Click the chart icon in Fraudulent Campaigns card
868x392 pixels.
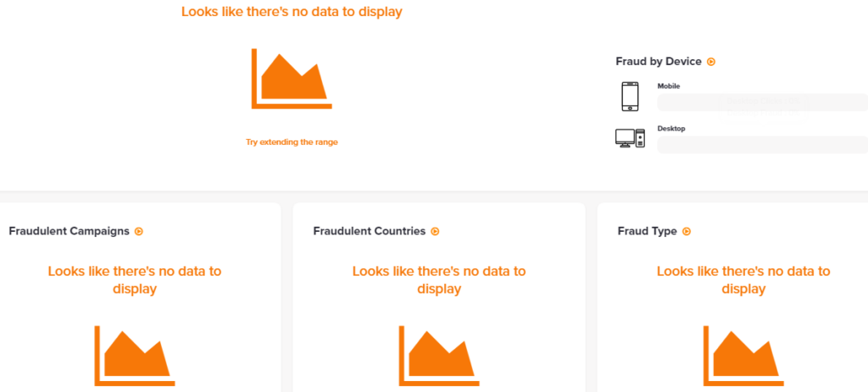point(135,356)
